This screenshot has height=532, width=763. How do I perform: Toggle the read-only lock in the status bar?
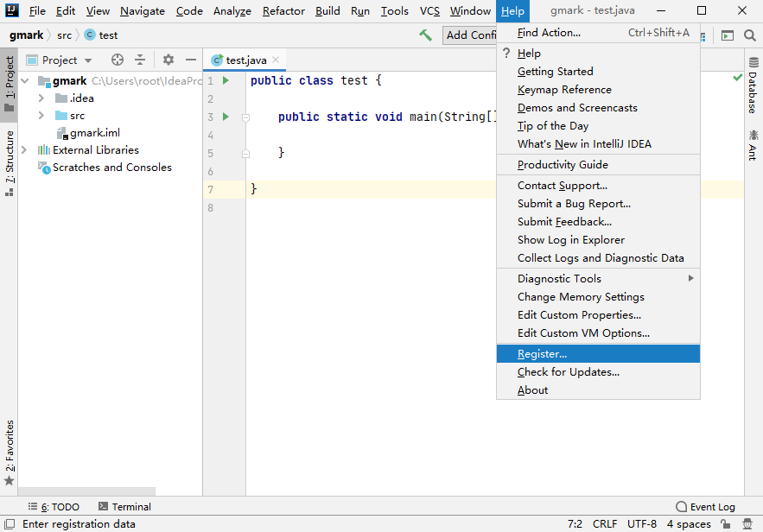[x=725, y=523]
